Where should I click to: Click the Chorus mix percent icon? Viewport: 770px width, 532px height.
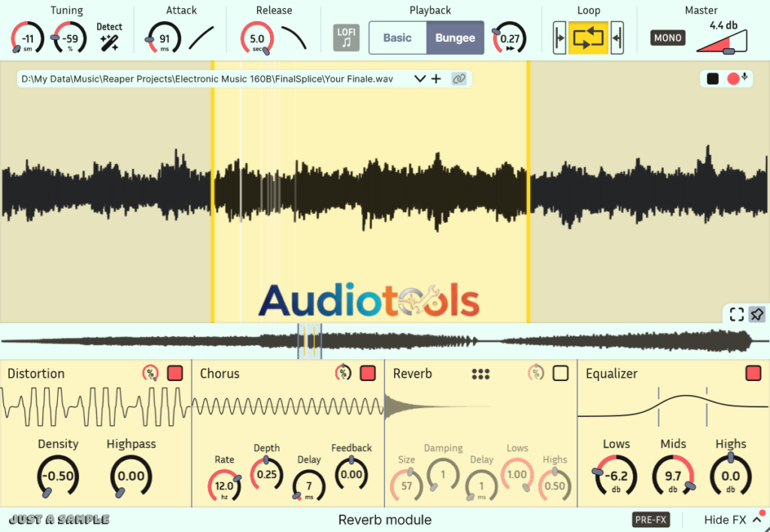343,373
